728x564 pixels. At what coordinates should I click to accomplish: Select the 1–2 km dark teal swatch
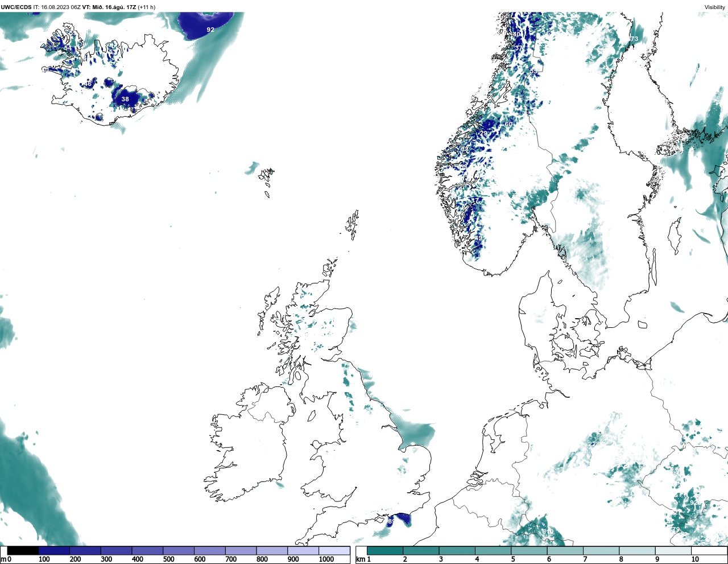(385, 551)
